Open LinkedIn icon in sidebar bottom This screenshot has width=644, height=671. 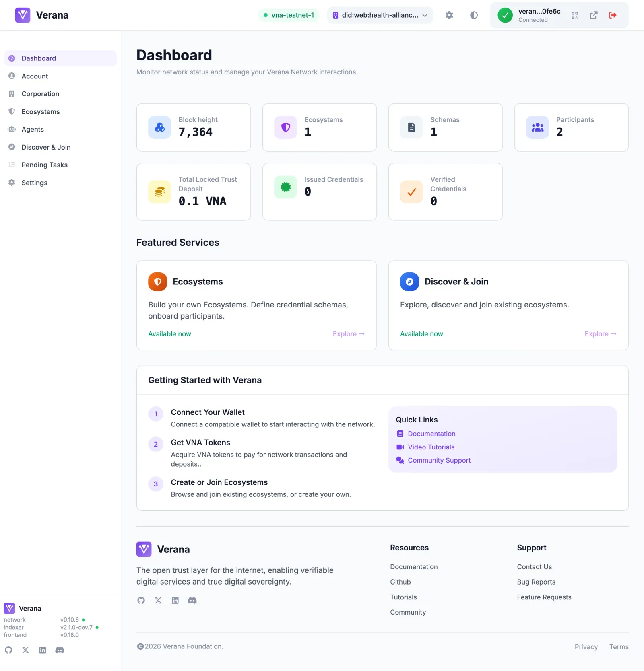point(43,650)
